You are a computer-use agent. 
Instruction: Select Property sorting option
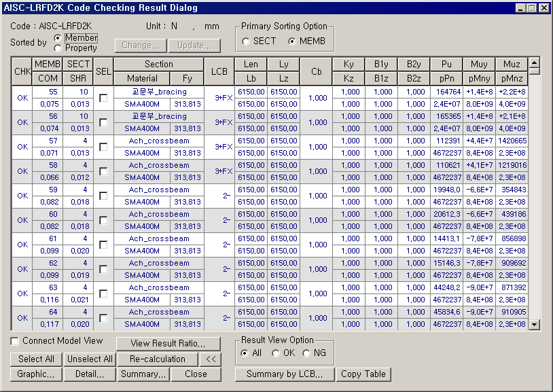point(58,47)
